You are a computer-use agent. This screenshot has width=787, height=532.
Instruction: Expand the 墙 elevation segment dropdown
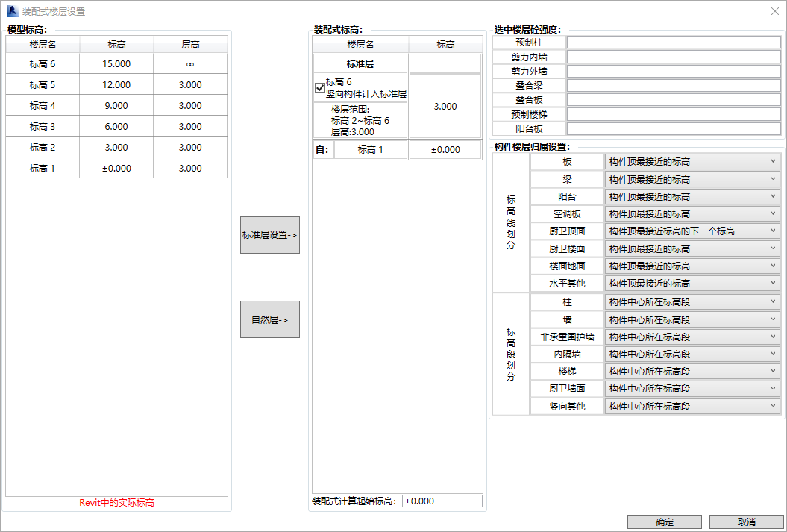pyautogui.click(x=692, y=319)
